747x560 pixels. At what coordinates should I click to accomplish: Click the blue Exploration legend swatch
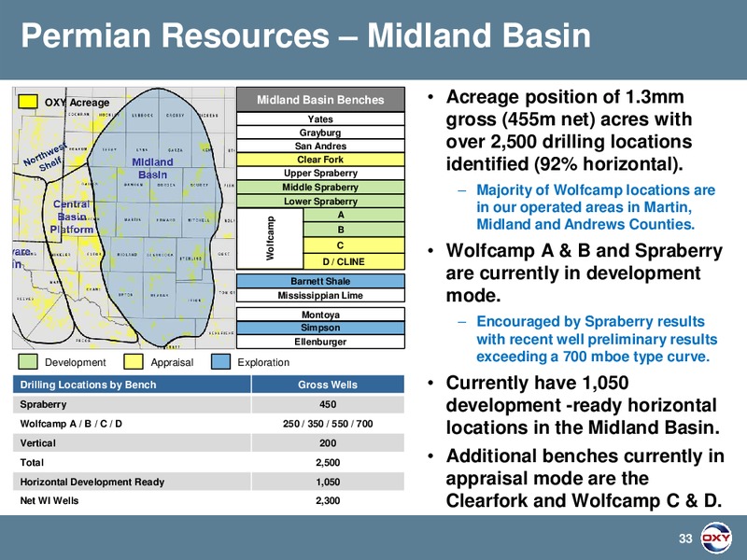point(220,361)
